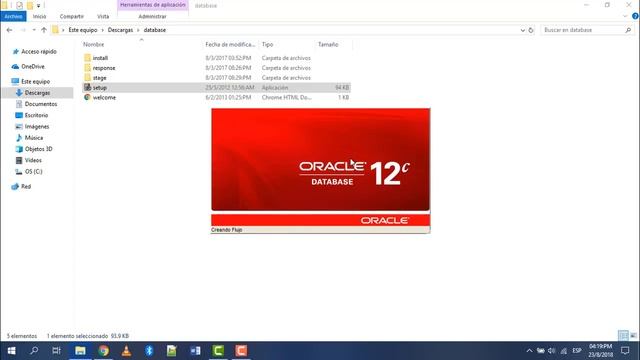The height and width of the screenshot is (360, 640).
Task: Refresh the database folder view
Action: [531, 30]
